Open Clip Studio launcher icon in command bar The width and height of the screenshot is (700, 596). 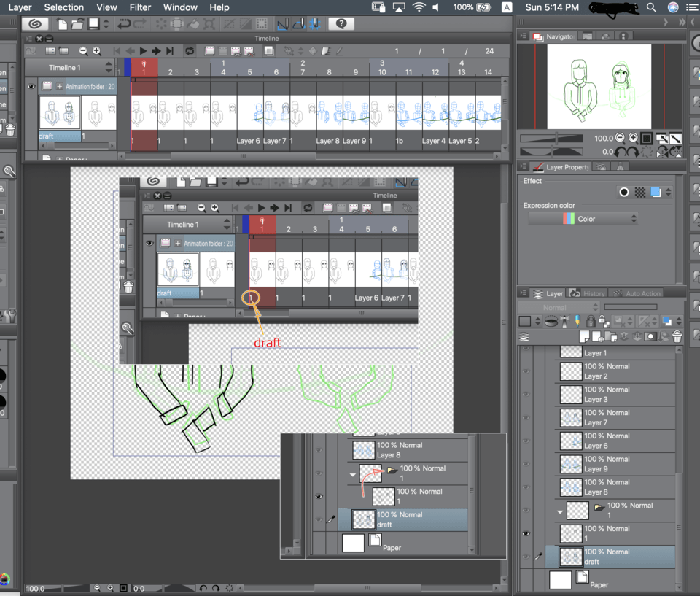35,23
